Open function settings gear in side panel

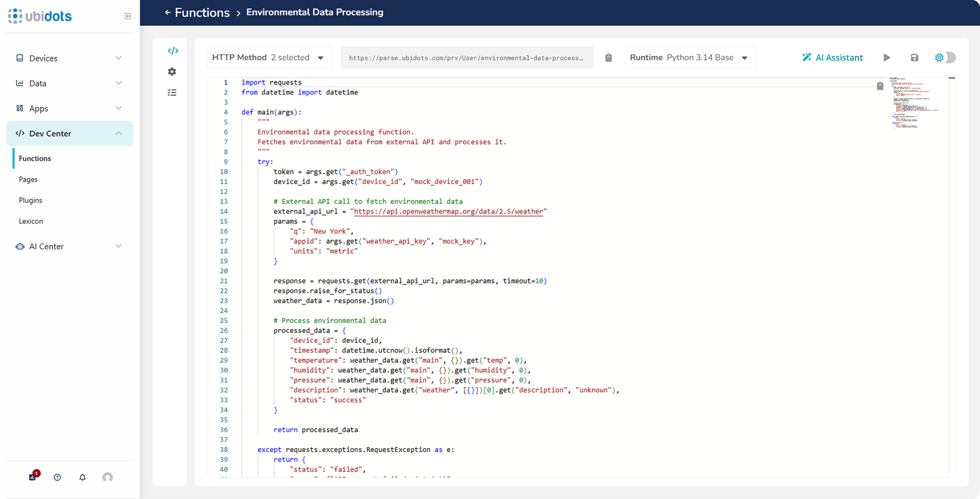click(x=172, y=71)
